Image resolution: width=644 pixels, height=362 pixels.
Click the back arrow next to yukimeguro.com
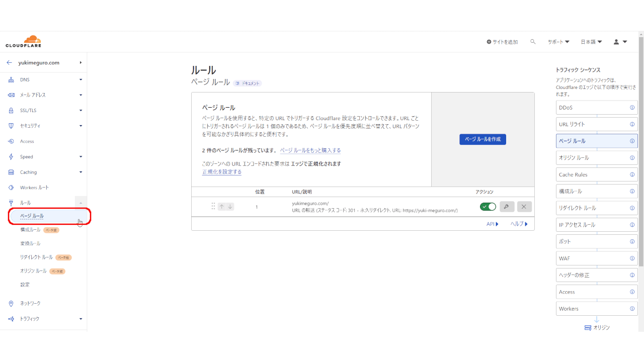(x=9, y=63)
